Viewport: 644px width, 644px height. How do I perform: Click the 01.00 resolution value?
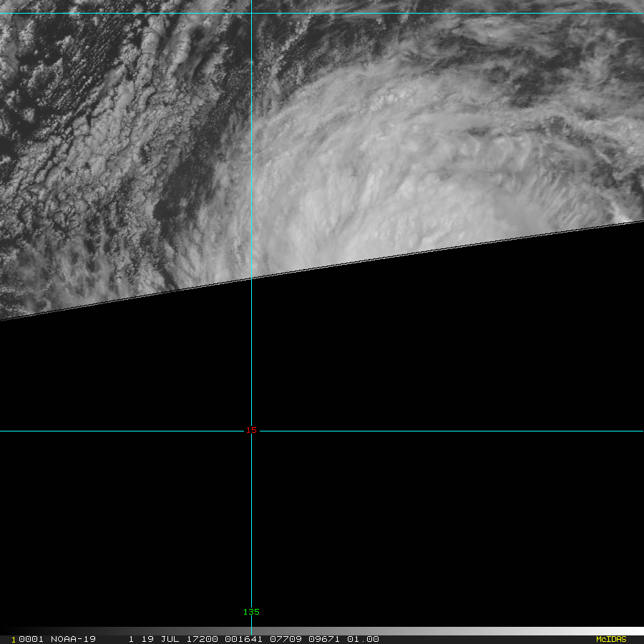click(363, 639)
